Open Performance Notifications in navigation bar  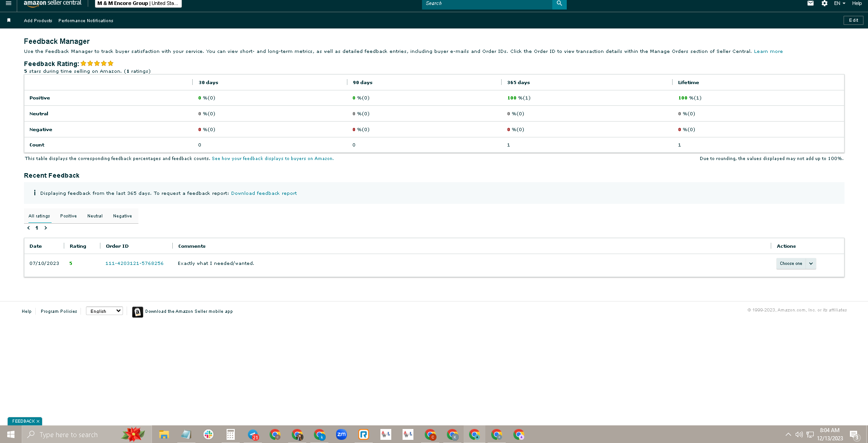pos(86,21)
